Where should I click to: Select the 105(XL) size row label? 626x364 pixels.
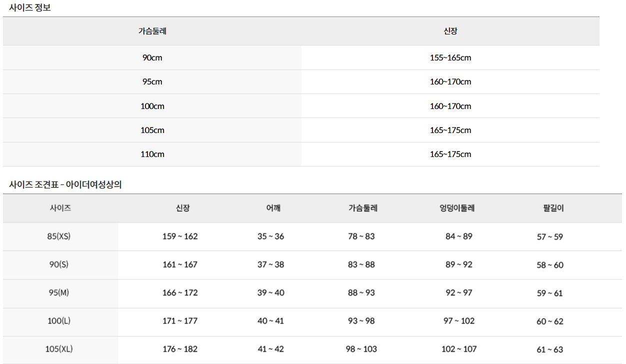click(x=59, y=349)
